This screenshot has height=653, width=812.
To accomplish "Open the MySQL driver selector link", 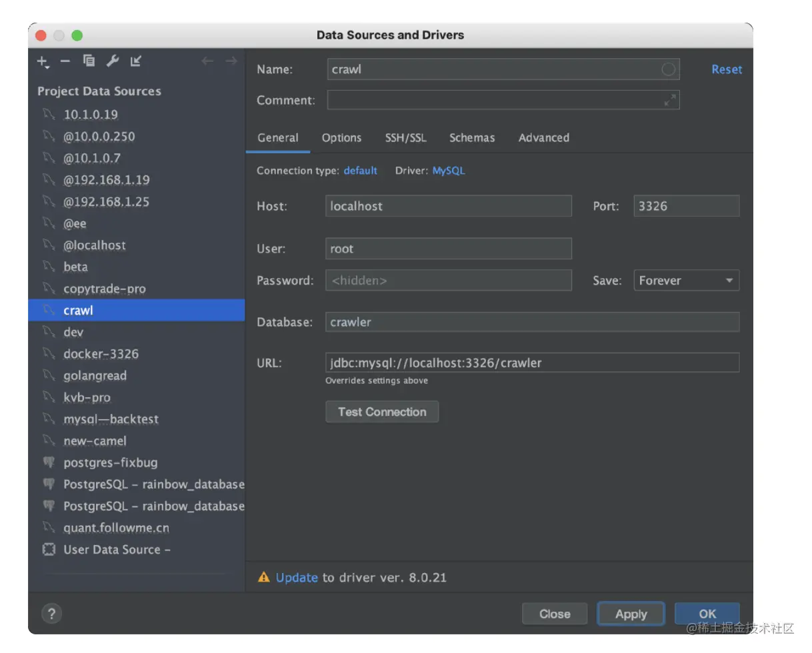I will [449, 171].
